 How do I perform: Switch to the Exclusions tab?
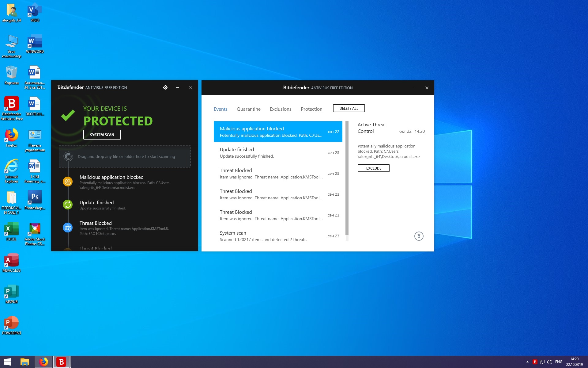[x=280, y=109]
